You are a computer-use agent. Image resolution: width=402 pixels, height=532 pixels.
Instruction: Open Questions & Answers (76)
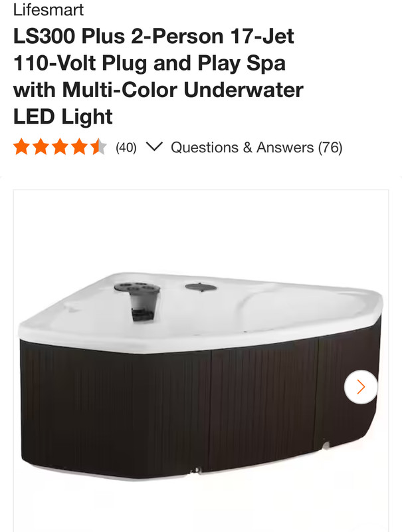coord(256,148)
